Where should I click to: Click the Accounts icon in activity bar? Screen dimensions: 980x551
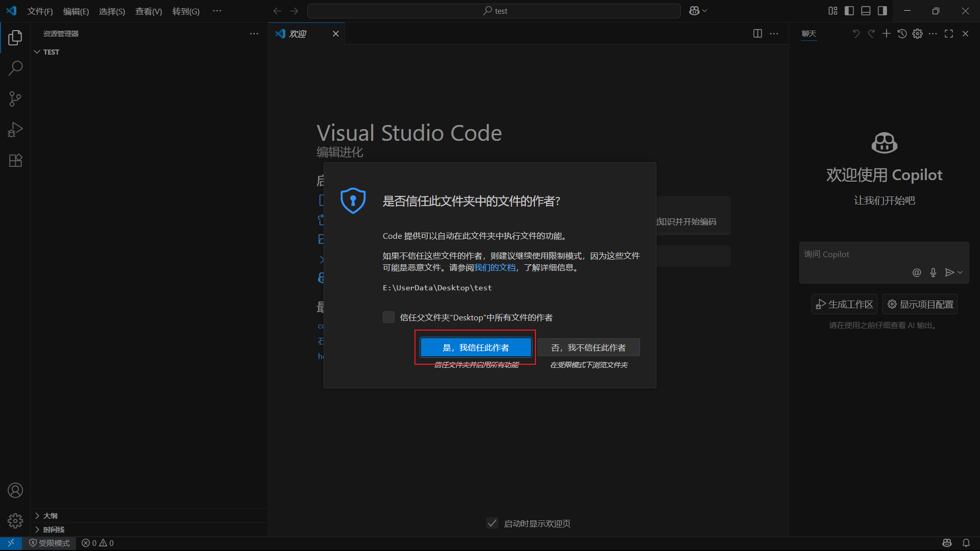point(15,490)
